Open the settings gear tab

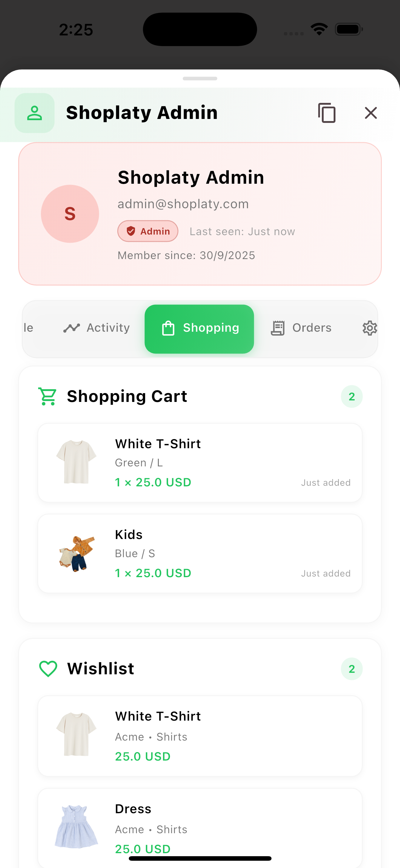tap(370, 328)
